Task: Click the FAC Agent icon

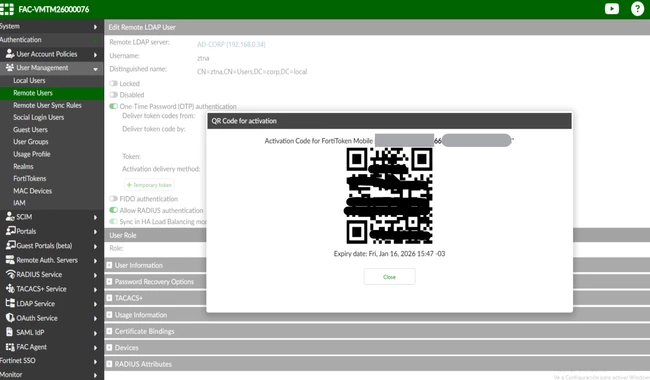Action: pos(10,346)
